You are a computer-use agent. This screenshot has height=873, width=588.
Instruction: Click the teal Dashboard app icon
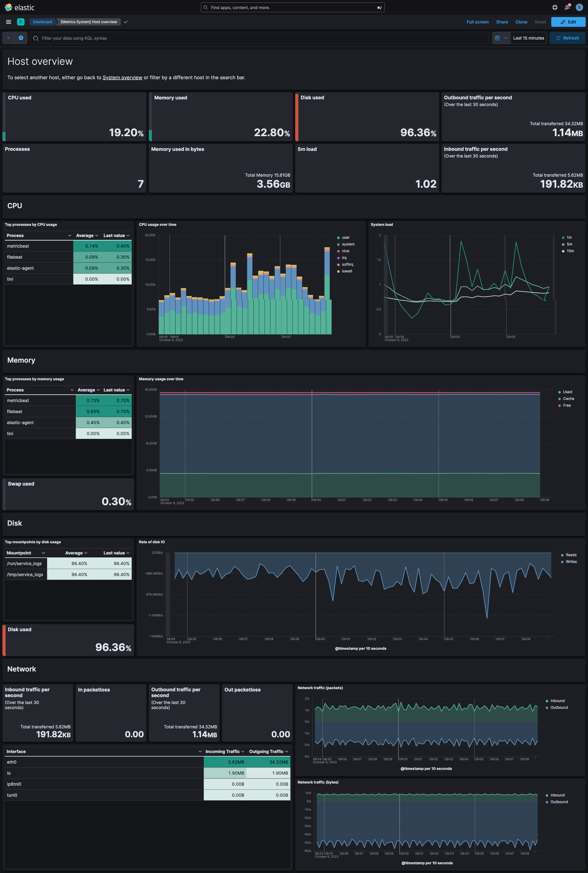[x=21, y=22]
